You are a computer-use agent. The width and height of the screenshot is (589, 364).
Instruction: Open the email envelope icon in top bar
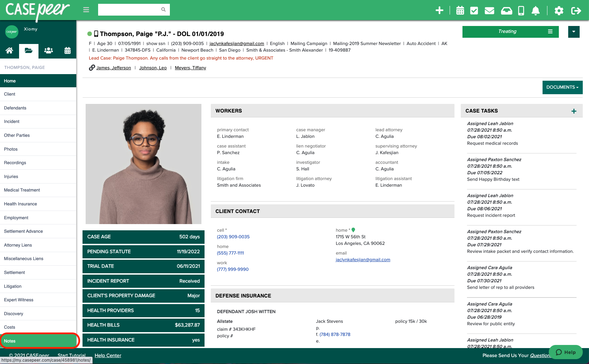coord(489,10)
